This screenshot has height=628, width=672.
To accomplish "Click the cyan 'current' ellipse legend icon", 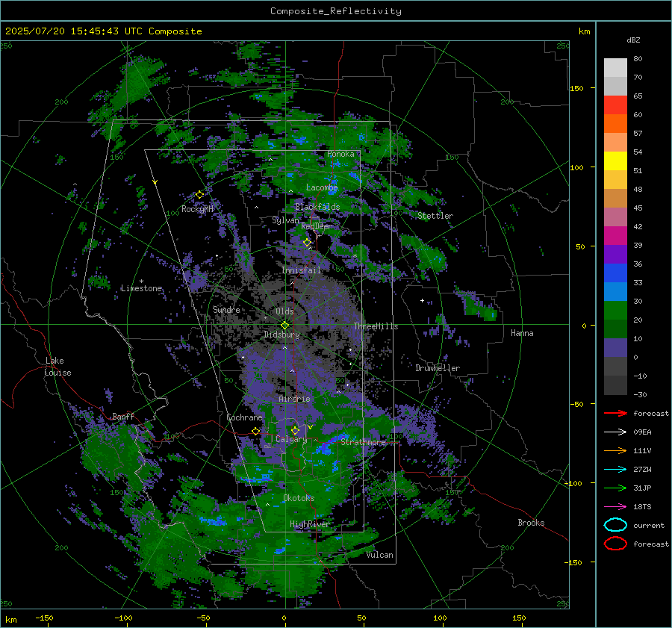I will [x=615, y=525].
